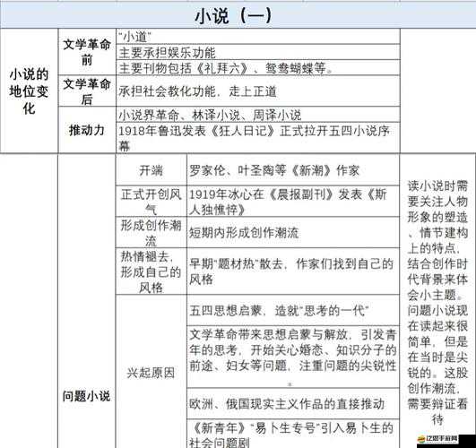Click cell 欧洲、俄国现实主义作品的直接推动
Screen dimensions: 476x448
tap(293, 404)
